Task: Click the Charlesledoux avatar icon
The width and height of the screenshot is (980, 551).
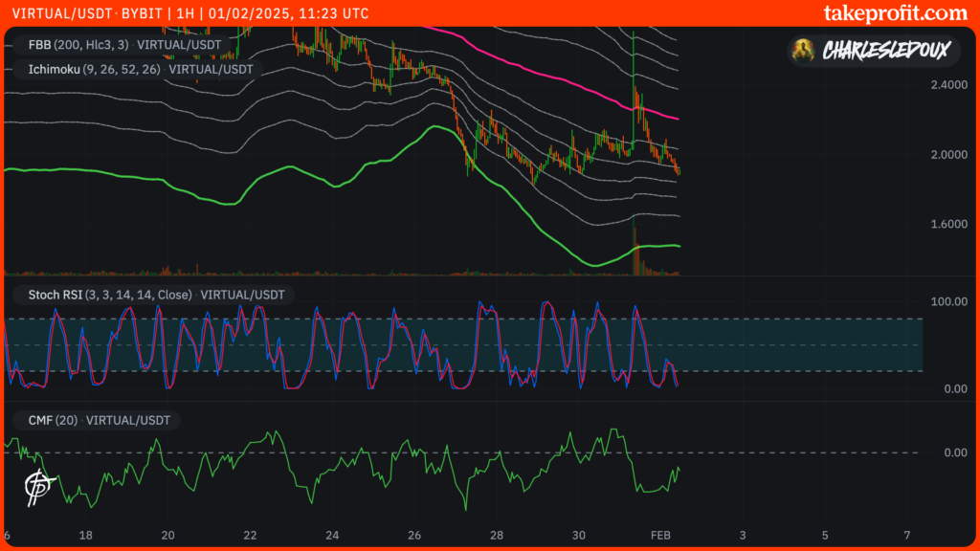Action: [807, 51]
